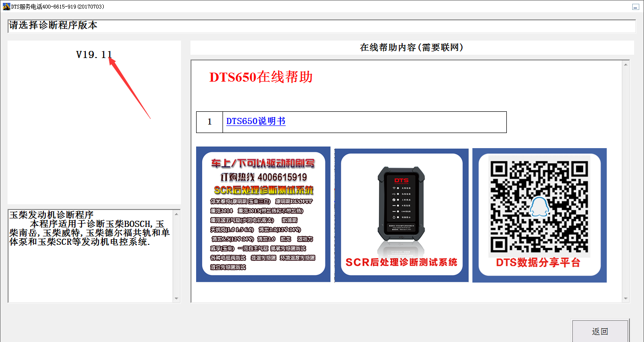Screen dimensions: 644x342
Task: Click the DTS app icon in title bar
Action: click(x=7, y=7)
